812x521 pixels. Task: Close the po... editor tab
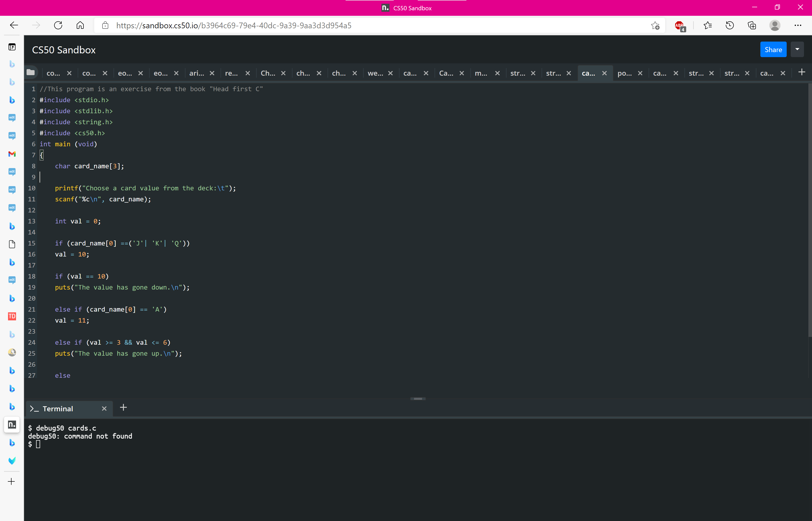pyautogui.click(x=640, y=73)
